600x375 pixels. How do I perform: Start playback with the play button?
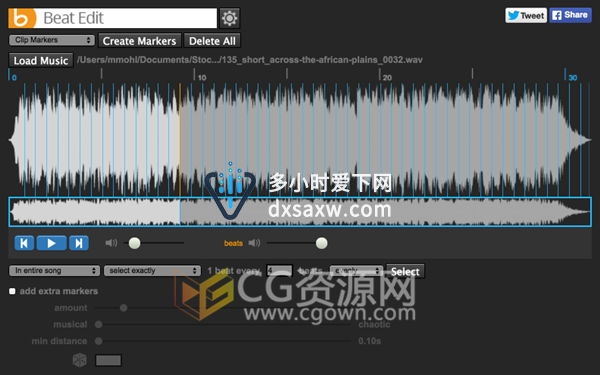point(51,243)
